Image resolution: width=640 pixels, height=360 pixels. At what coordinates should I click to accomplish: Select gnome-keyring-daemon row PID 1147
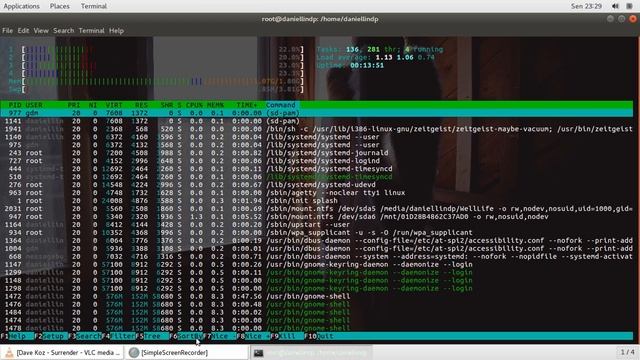[x=317, y=264]
